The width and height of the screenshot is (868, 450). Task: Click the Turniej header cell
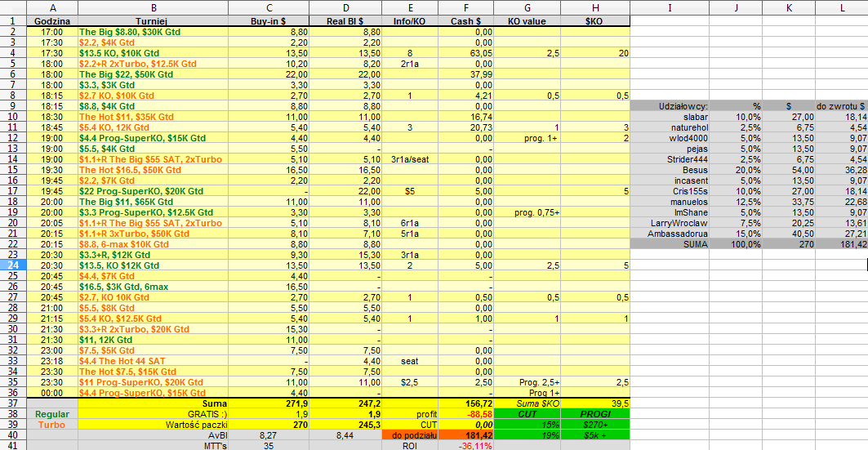click(x=153, y=21)
